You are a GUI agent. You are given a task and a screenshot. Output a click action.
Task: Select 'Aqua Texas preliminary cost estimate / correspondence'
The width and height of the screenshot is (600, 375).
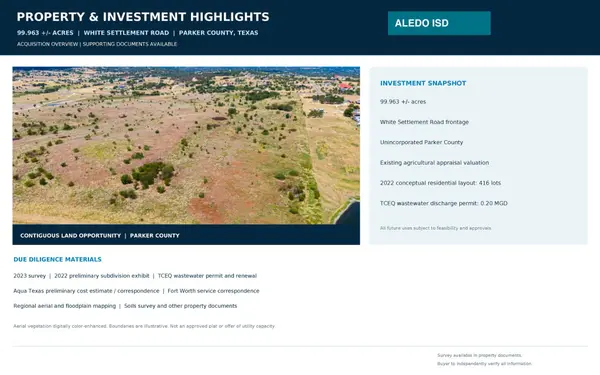(86, 291)
